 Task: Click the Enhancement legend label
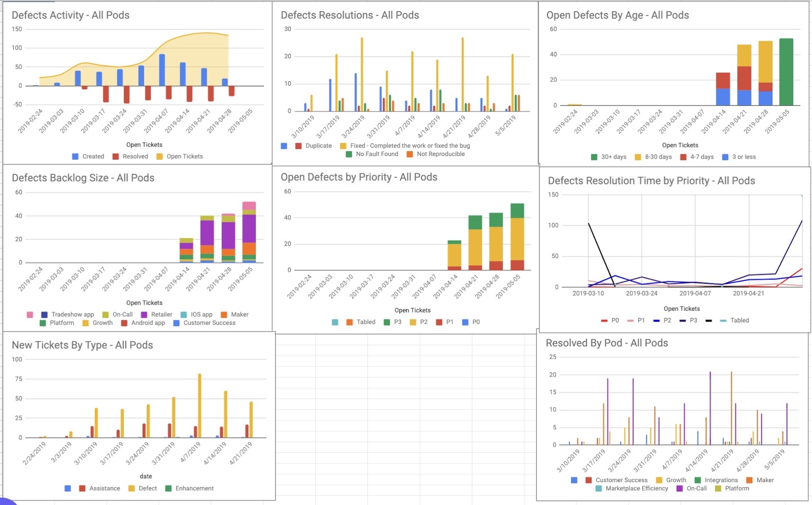coord(194,489)
